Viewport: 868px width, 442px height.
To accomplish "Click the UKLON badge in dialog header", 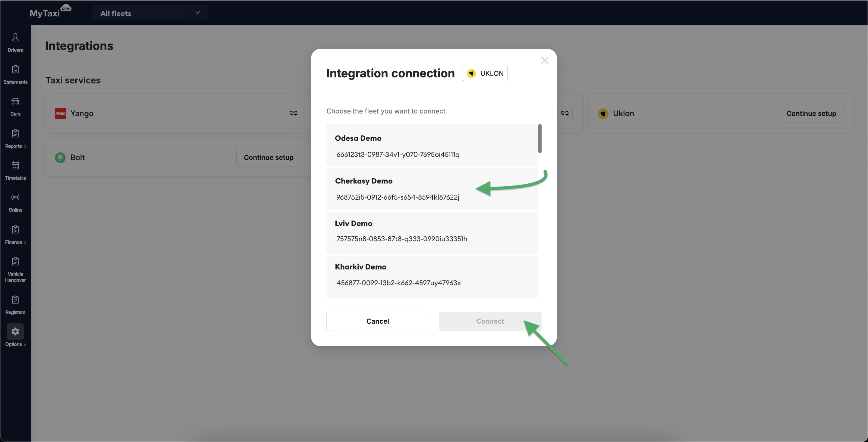I will 485,73.
